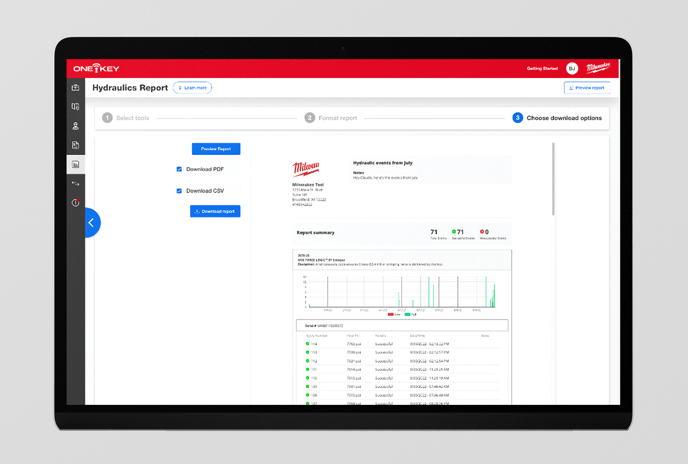The image size is (688, 464).
Task: Click 'Report summary' heading in the preview
Action: click(315, 233)
